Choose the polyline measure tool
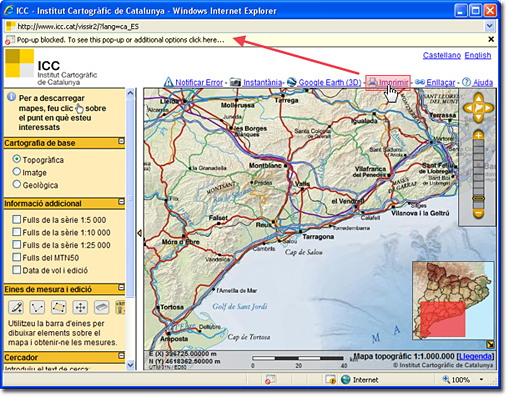Image resolution: width=509 pixels, height=397 pixels. [37, 307]
